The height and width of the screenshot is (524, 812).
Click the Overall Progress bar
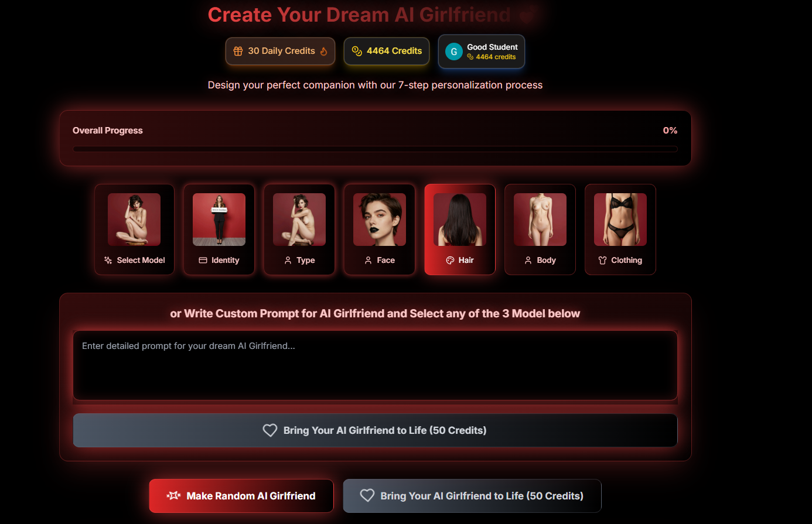point(376,149)
